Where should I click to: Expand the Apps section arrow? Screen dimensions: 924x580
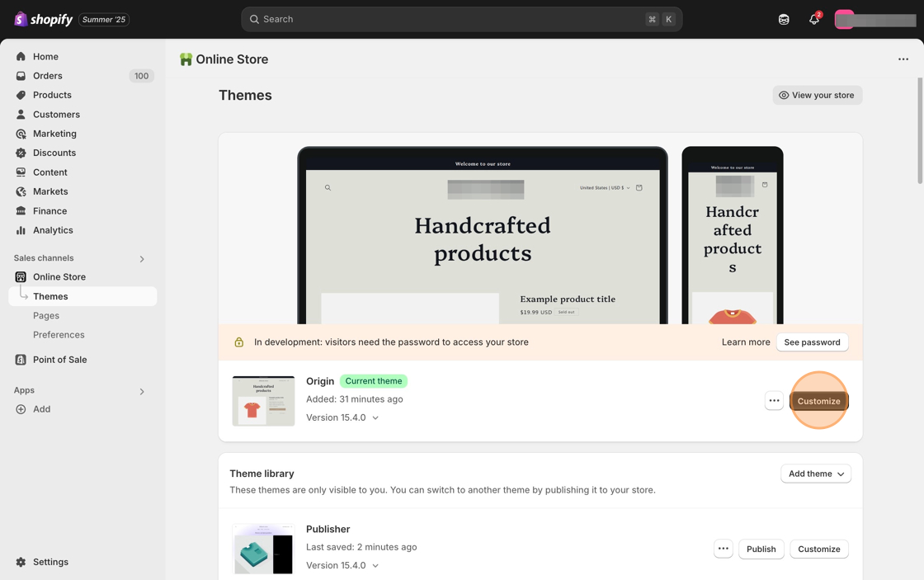(142, 391)
